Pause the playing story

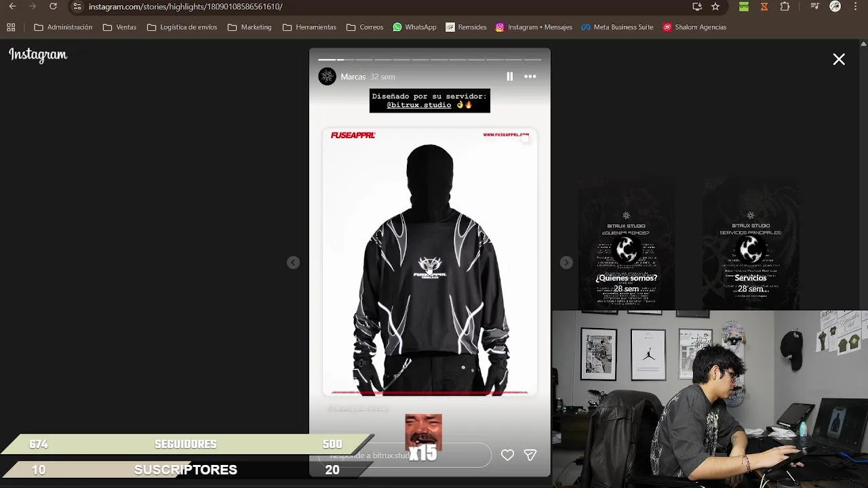[510, 77]
